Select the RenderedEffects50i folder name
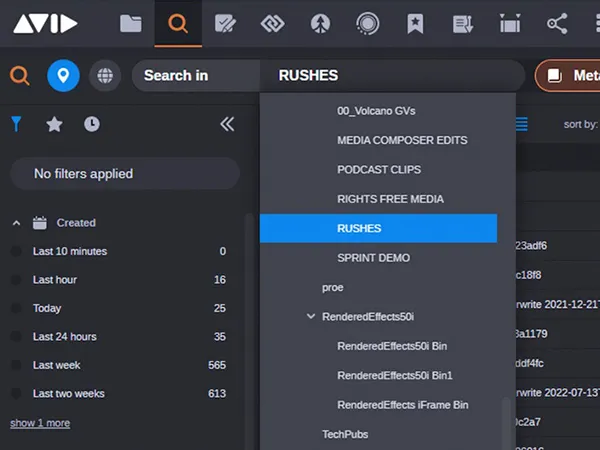The height and width of the screenshot is (450, 600). pyautogui.click(x=368, y=317)
